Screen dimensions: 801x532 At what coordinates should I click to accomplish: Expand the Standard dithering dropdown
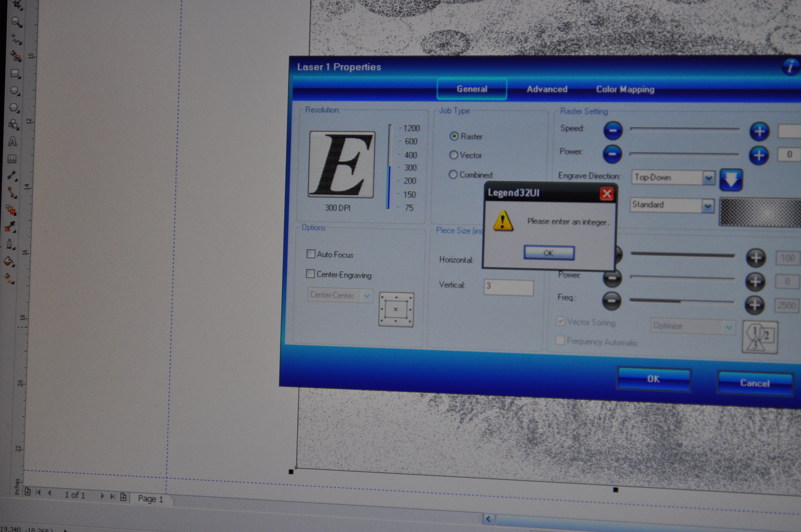pos(707,206)
